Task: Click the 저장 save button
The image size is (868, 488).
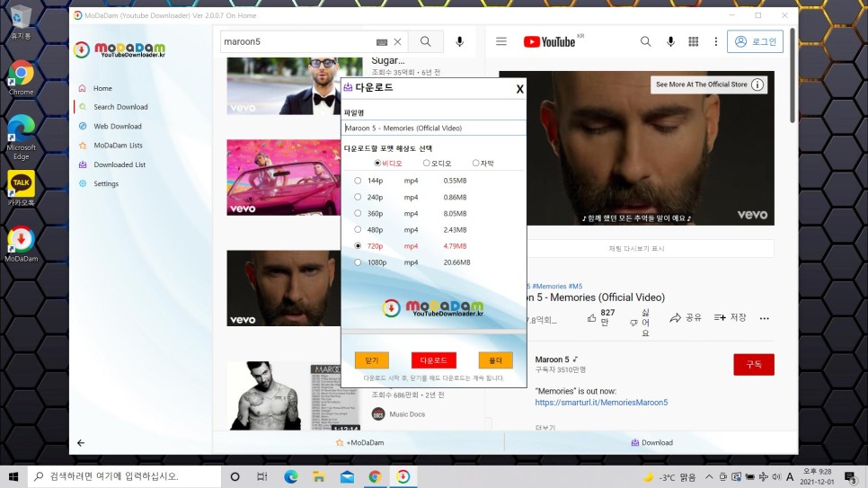Action: 730,317
